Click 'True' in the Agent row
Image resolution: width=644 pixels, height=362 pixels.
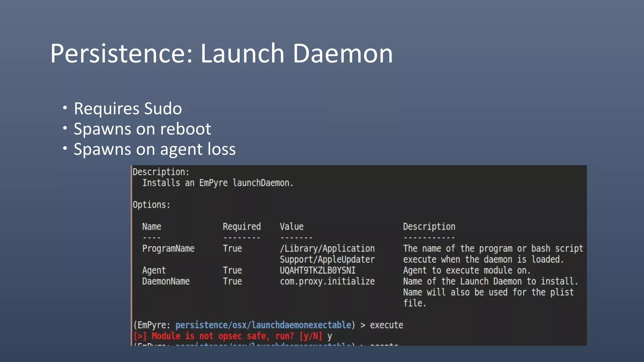(x=232, y=270)
